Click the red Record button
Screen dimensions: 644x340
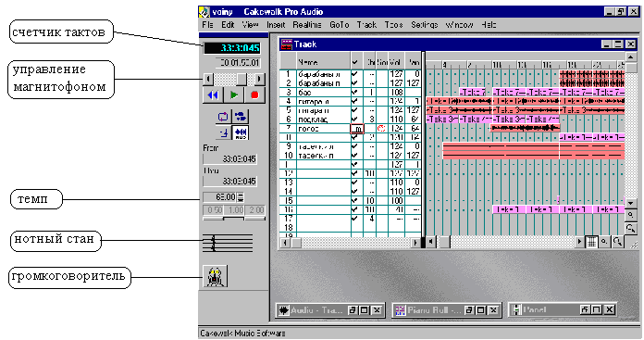pyautogui.click(x=254, y=95)
